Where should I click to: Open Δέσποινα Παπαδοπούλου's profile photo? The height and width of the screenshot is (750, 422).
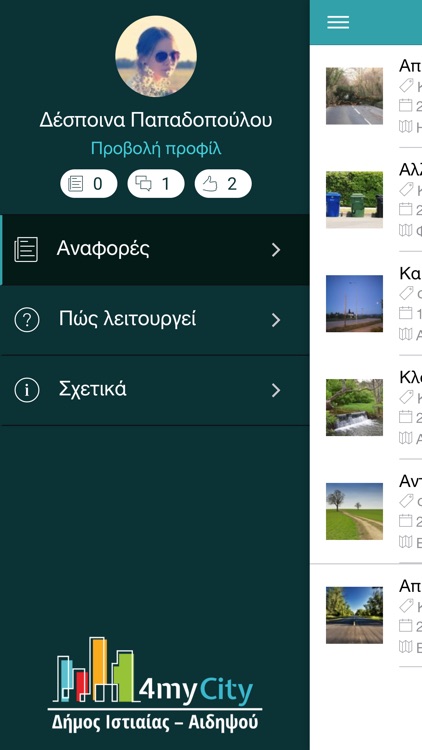[156, 56]
